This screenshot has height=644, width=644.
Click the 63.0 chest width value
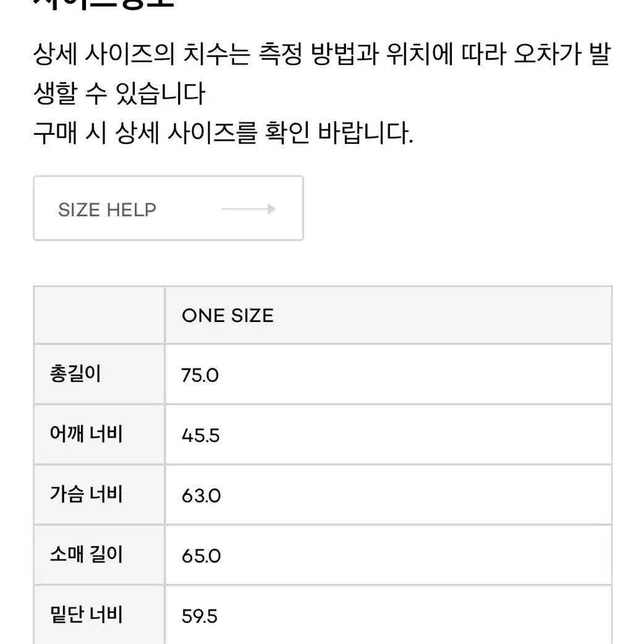(x=201, y=496)
